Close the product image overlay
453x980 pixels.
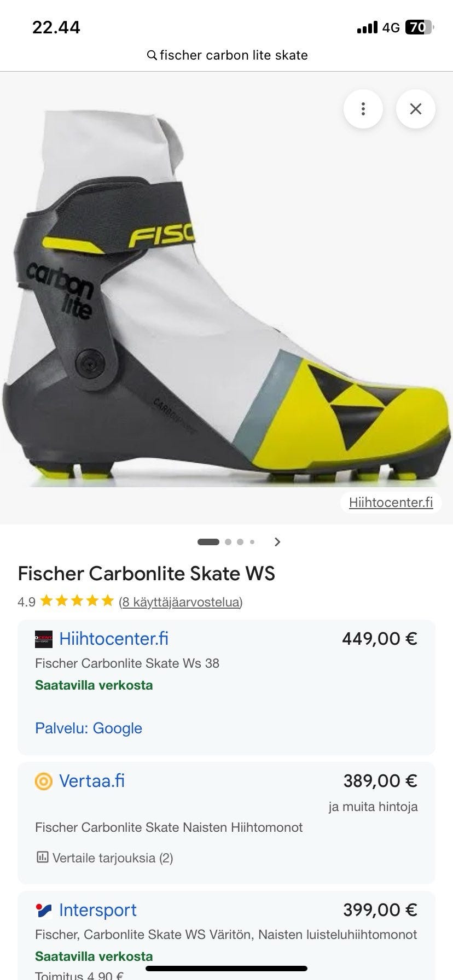(416, 109)
